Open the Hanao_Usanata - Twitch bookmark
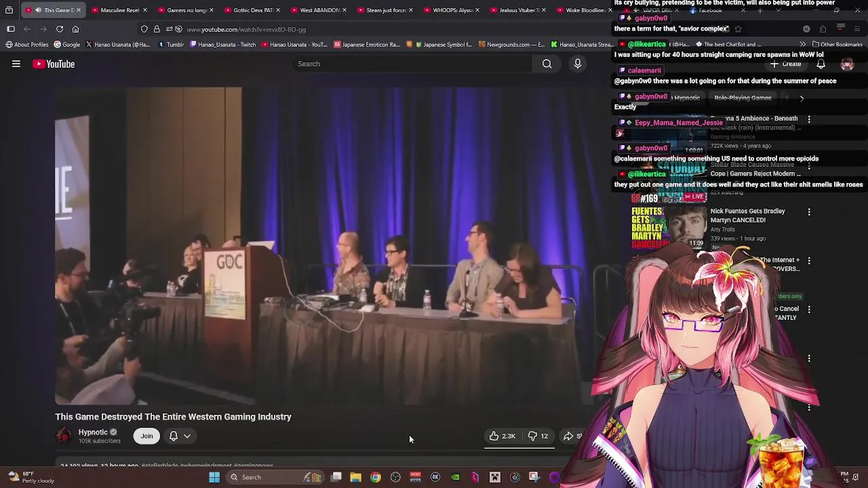Screen dimensions: 868x488 tap(223, 45)
